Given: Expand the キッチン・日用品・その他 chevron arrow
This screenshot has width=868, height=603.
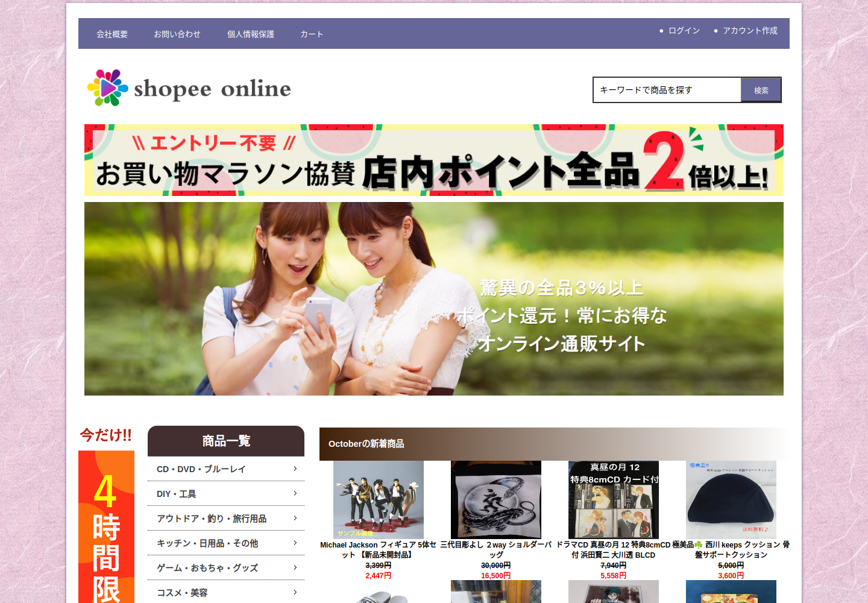Looking at the screenshot, I should (295, 543).
